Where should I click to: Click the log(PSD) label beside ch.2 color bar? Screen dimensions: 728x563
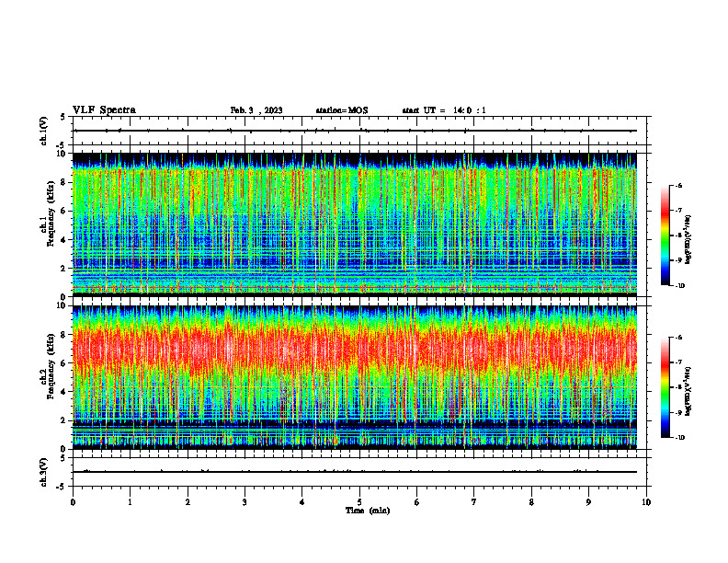(x=688, y=390)
